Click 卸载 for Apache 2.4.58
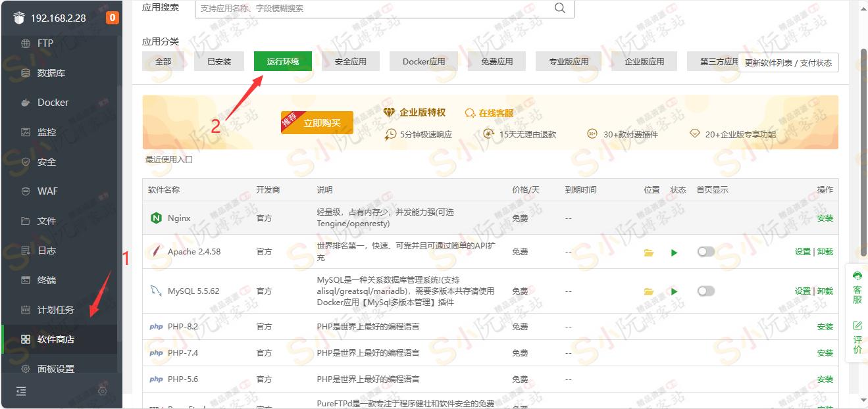868x409 pixels. [x=825, y=252]
